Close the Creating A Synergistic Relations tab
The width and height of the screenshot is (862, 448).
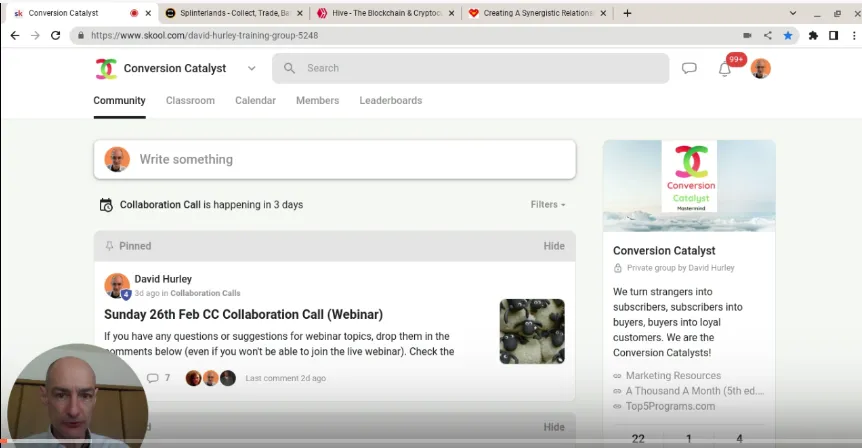[x=603, y=13]
